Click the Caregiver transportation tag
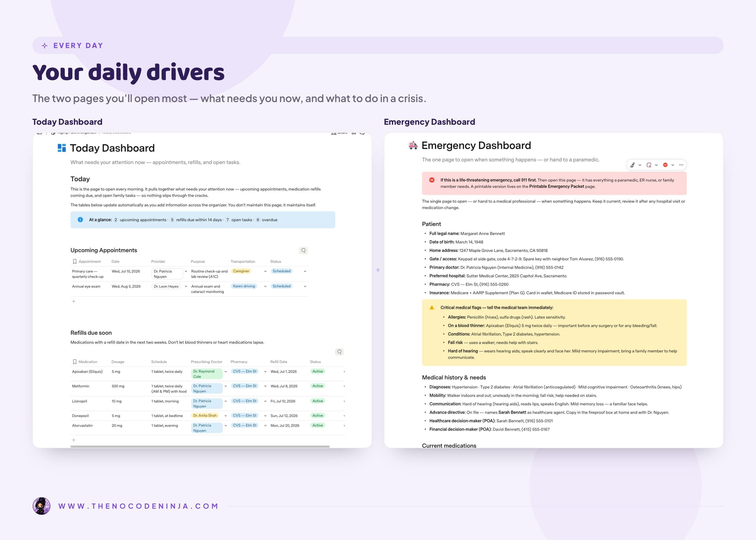Screen dimensions: 756x540 pyautogui.click(x=241, y=271)
